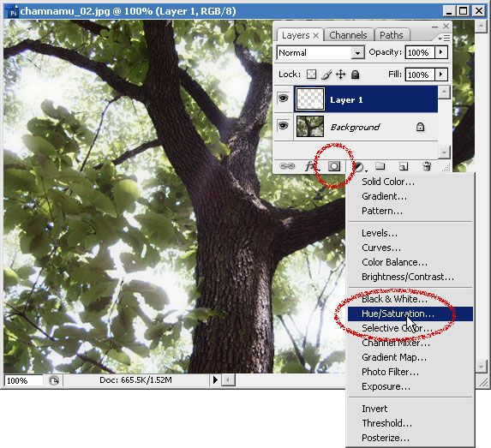Image resolution: width=491 pixels, height=448 pixels.
Task: Select Layer 1 thumbnail
Action: pyautogui.click(x=310, y=99)
